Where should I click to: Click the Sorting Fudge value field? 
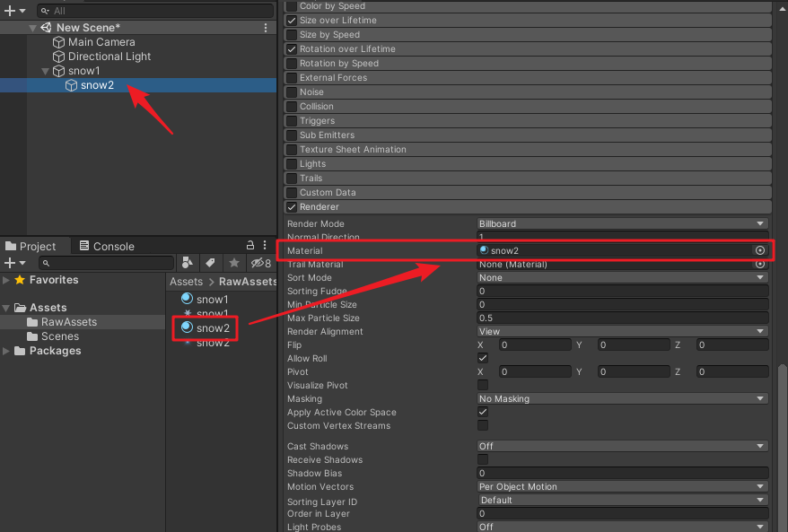click(x=622, y=291)
